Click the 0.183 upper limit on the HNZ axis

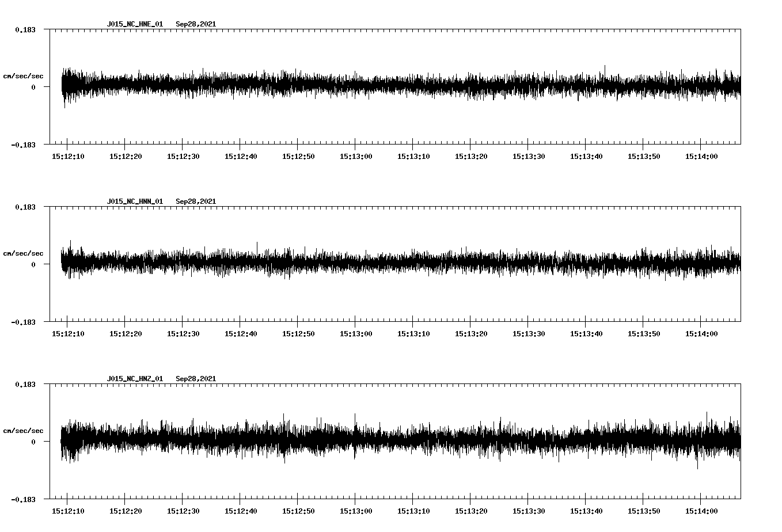point(25,384)
